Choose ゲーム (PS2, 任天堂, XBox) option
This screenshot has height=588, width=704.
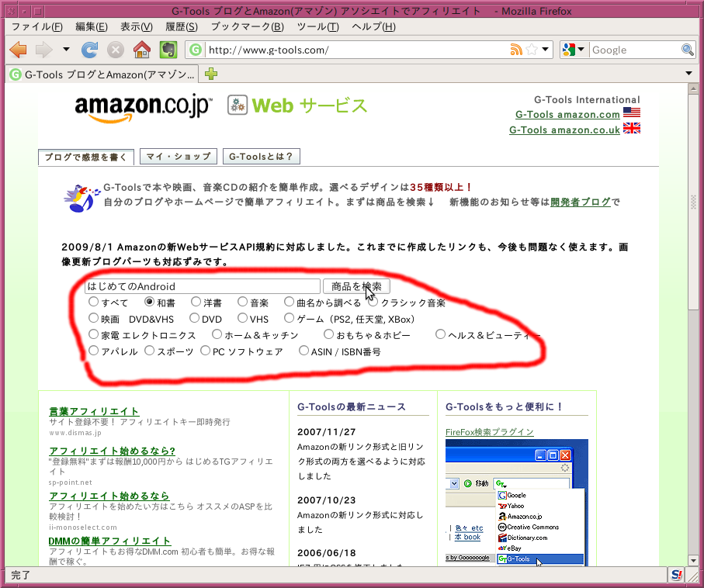[290, 318]
